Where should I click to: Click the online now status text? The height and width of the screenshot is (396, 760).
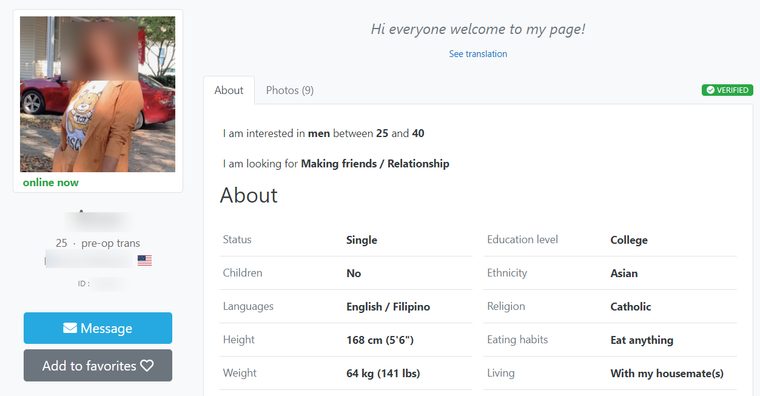[x=50, y=183]
